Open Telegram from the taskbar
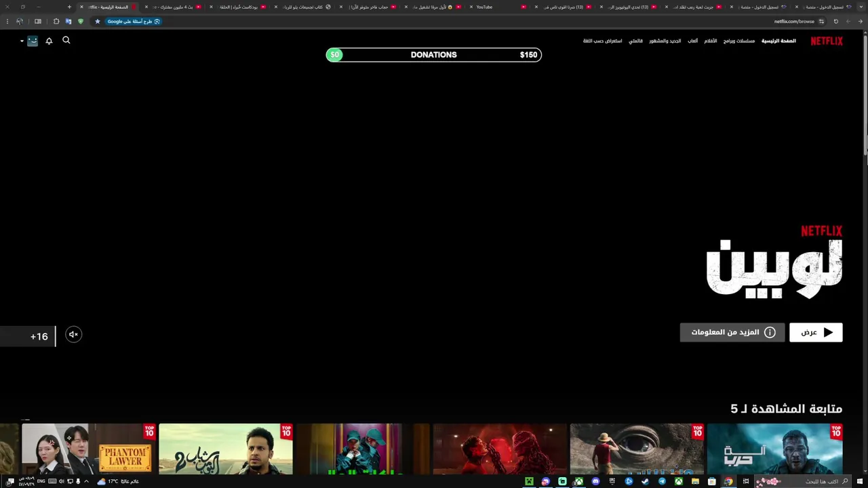Image resolution: width=868 pixels, height=488 pixels. tap(662, 481)
